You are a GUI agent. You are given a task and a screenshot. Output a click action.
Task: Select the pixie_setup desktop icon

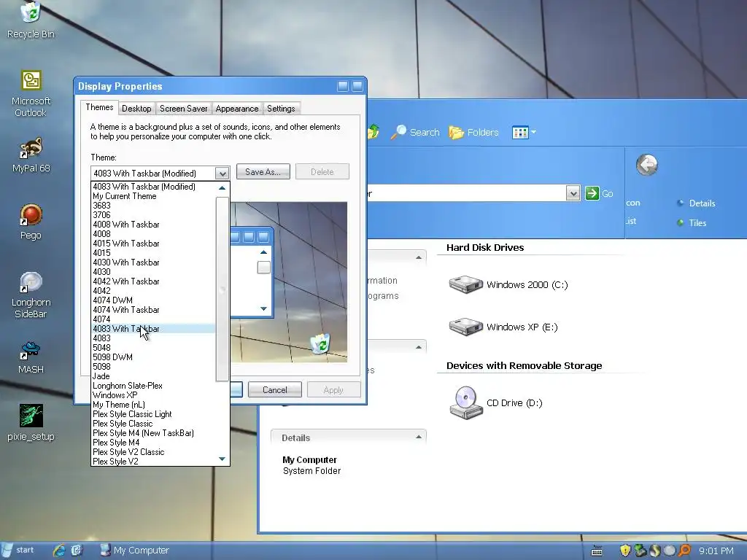coord(31,423)
